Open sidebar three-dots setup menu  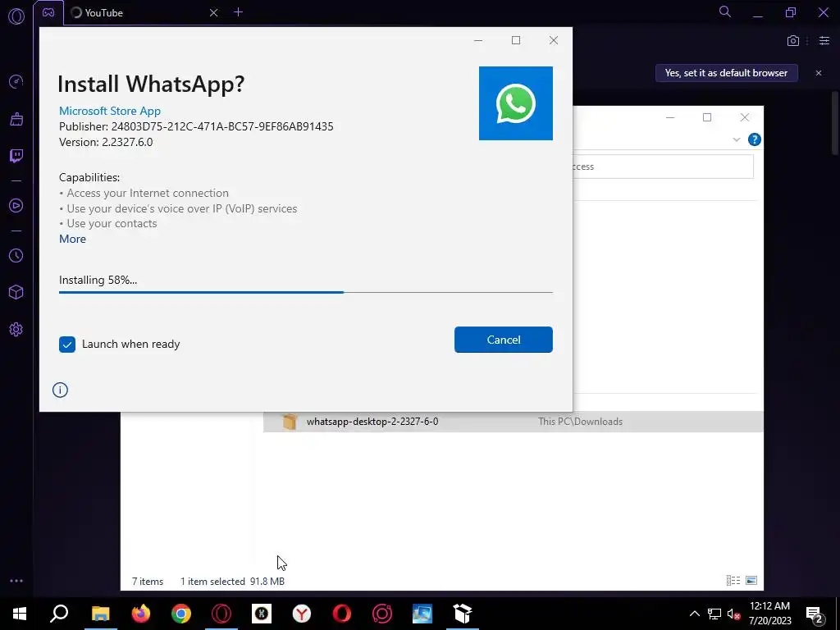(x=16, y=581)
